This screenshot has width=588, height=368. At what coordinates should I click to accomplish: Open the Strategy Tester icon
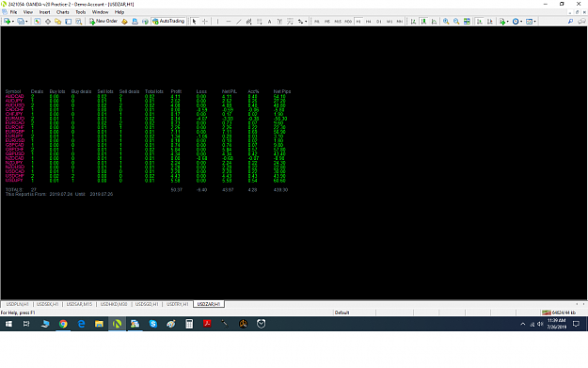[78, 22]
